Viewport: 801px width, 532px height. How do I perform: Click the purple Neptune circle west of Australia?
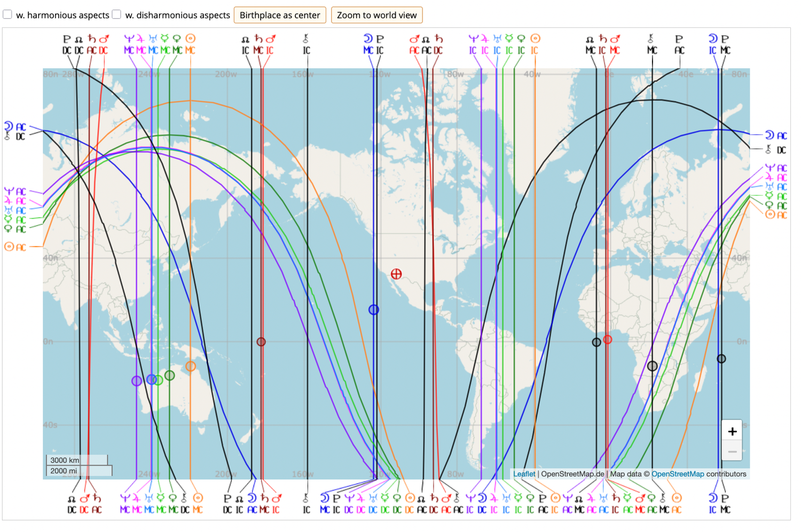[x=137, y=381]
